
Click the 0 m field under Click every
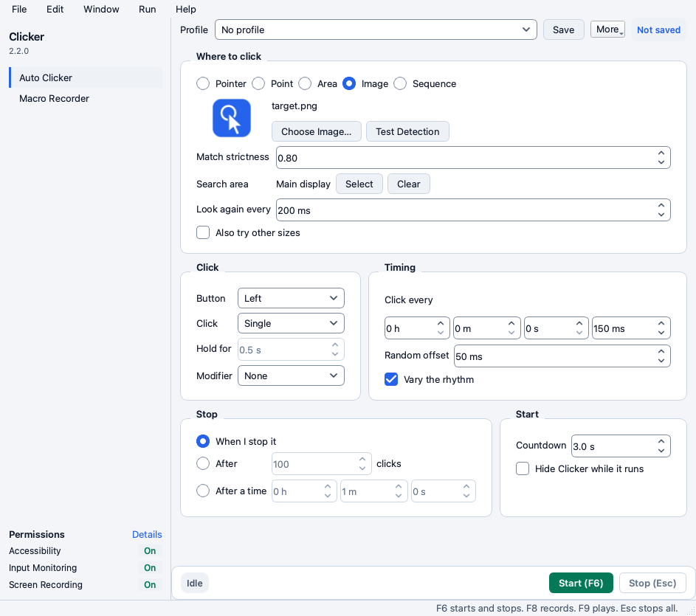click(487, 328)
